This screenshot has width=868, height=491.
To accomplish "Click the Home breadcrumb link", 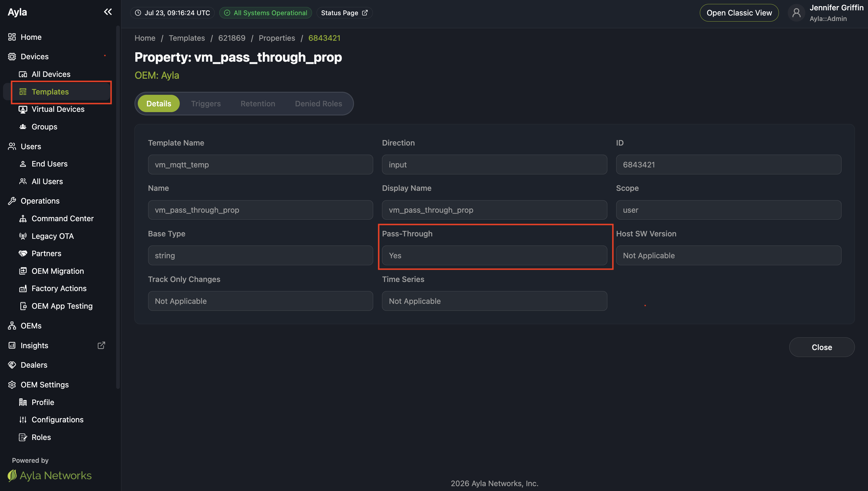I will click(x=145, y=38).
